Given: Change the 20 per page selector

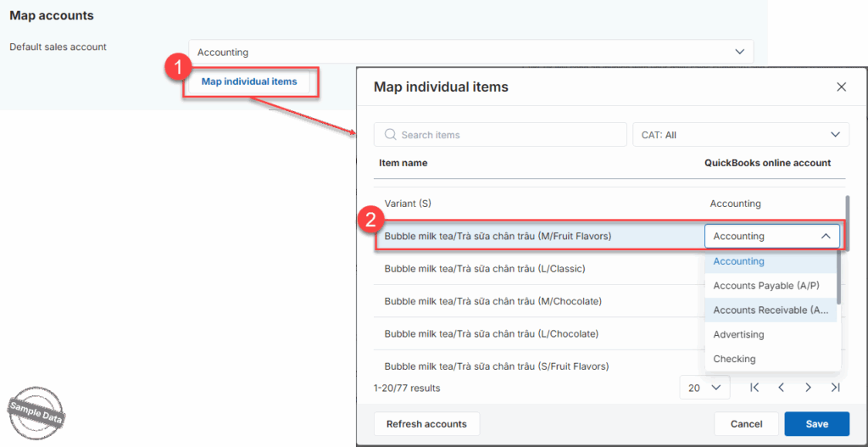Looking at the screenshot, I should click(x=704, y=388).
